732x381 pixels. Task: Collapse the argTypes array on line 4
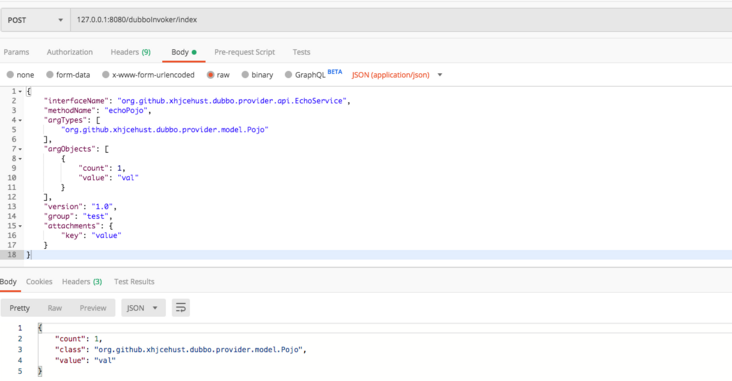(x=20, y=120)
